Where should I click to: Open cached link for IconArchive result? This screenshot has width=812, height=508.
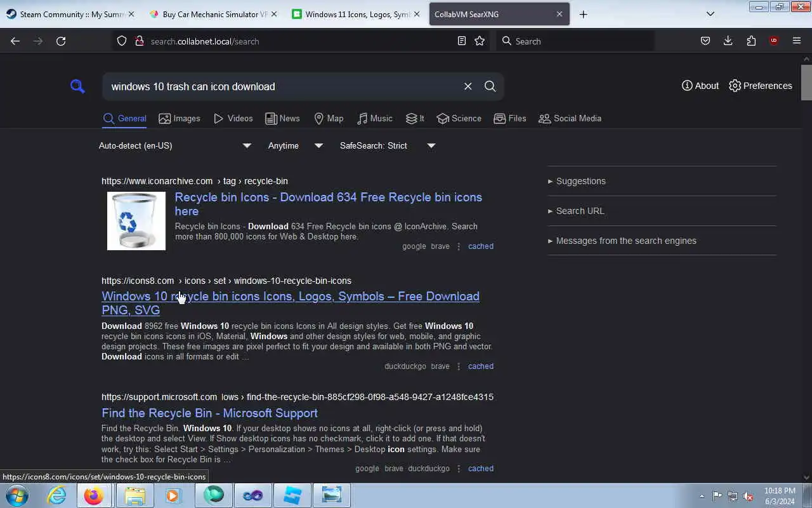click(x=481, y=246)
